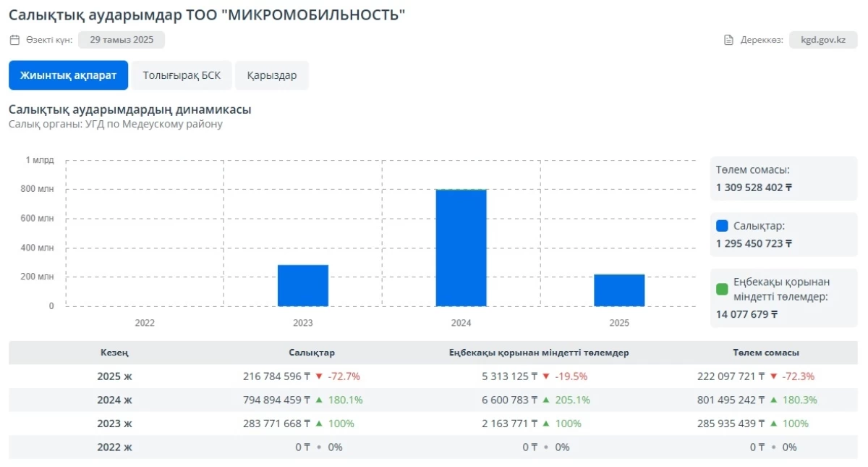Click the value 283 771 668 ₸
Screen dimensions: 868x467
(x=276, y=424)
